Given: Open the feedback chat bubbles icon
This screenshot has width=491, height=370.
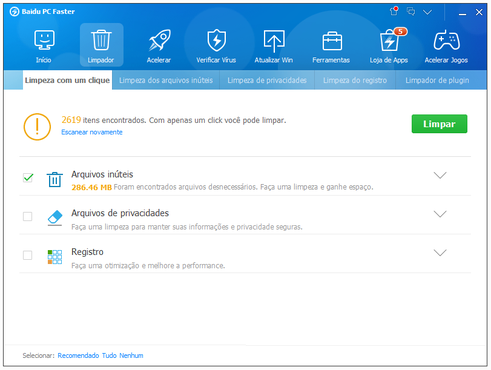Looking at the screenshot, I should tap(411, 12).
